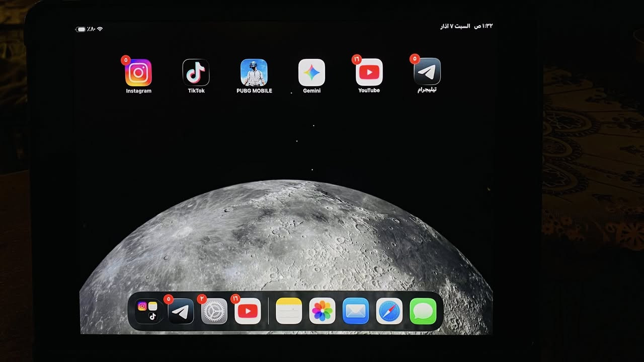
Task: Open Messages from the dock
Action: point(423,311)
